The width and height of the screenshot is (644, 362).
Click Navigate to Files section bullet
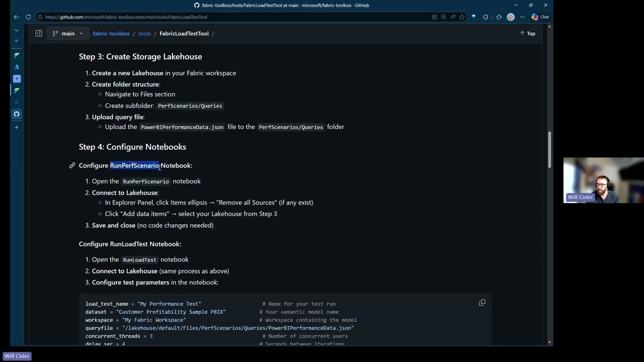140,94
